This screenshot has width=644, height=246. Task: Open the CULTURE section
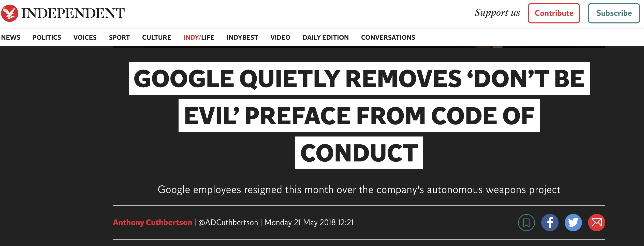157,37
